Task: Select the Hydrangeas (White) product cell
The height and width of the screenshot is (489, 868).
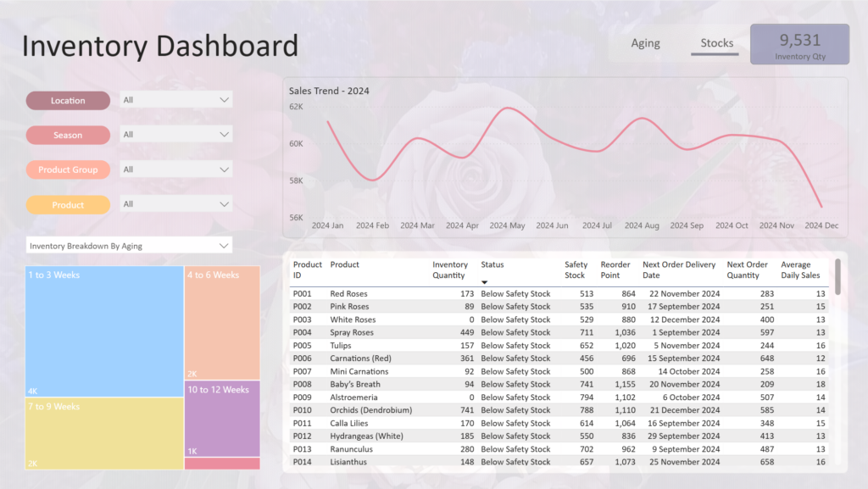Action: coord(366,436)
